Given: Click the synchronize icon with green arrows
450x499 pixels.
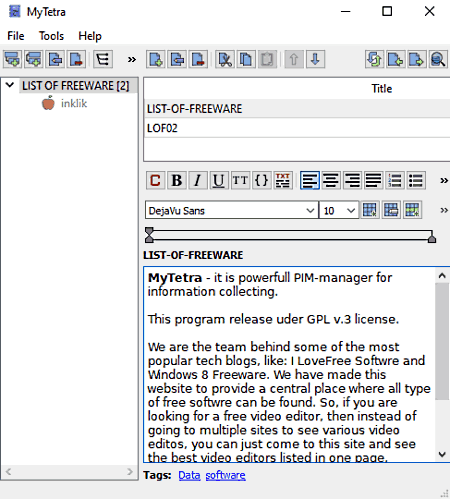Looking at the screenshot, I should click(x=374, y=60).
